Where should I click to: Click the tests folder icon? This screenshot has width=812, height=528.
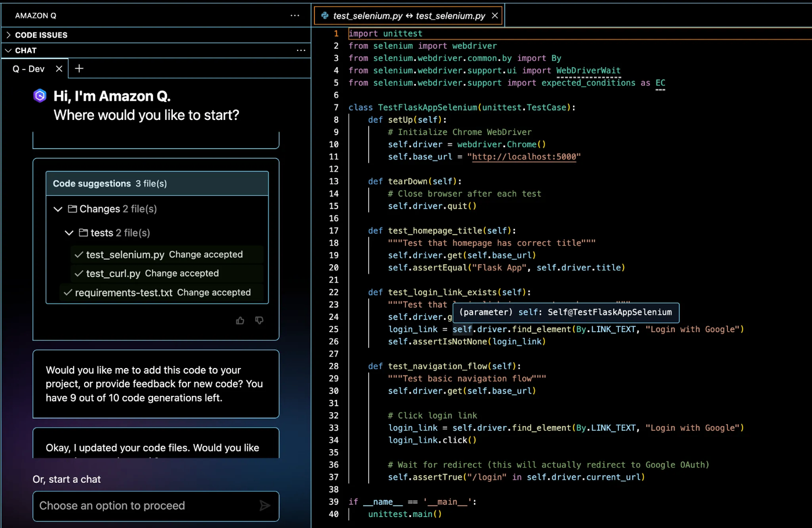pos(84,232)
